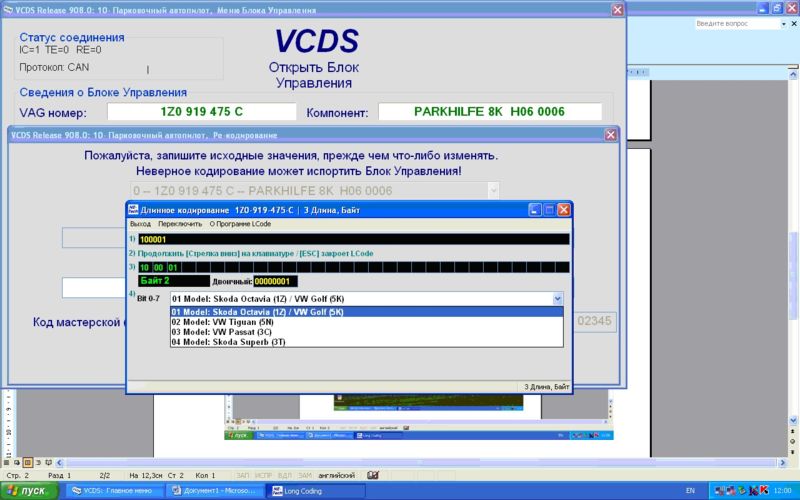Click the VAG номер field 1Z0 919 475 C
The height and width of the screenshot is (500, 800).
[202, 112]
